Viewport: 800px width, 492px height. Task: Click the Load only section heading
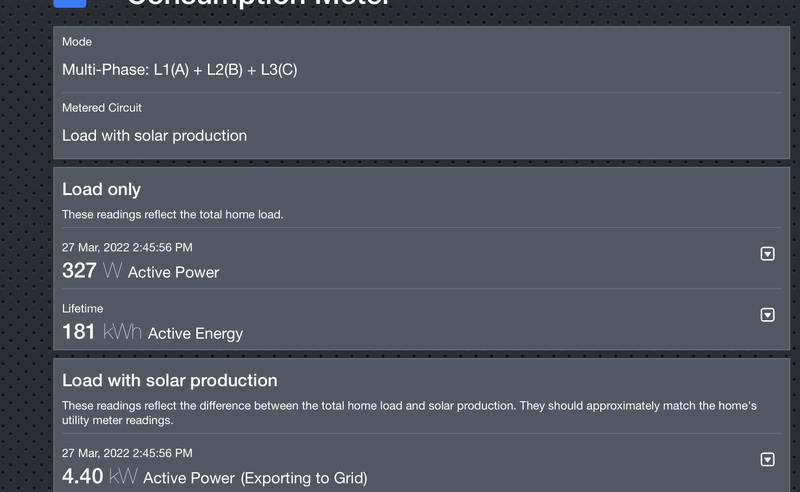[101, 189]
